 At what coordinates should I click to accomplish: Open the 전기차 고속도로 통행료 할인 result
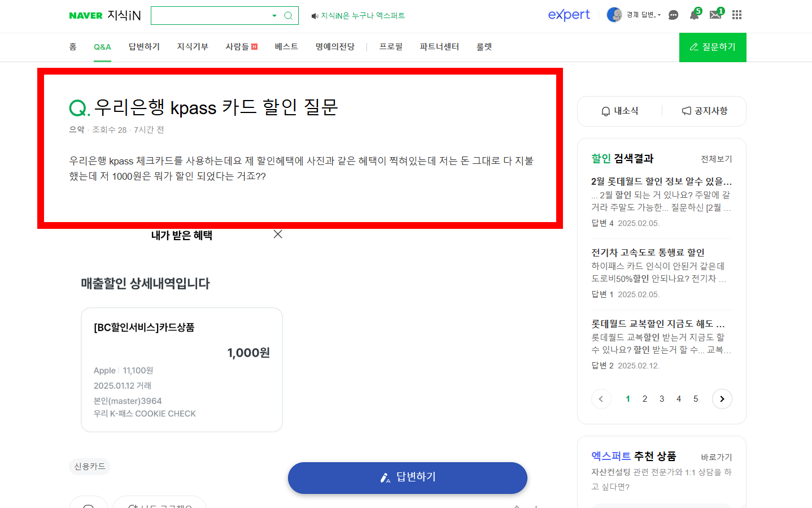(648, 253)
